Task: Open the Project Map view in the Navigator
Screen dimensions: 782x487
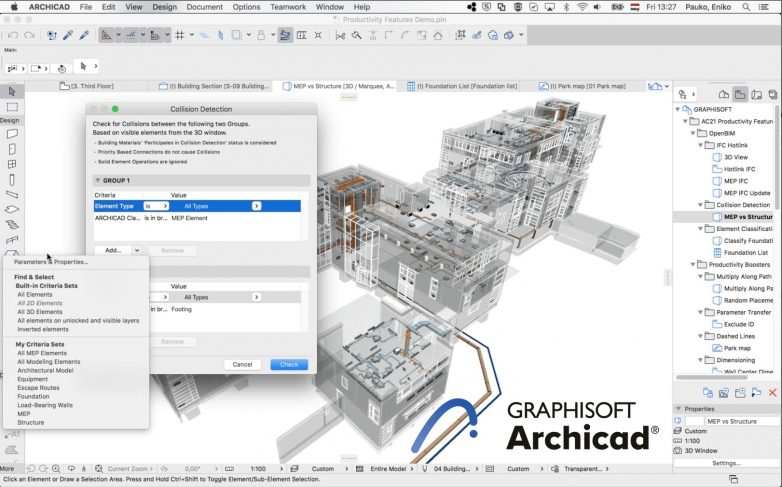Action: point(724,94)
